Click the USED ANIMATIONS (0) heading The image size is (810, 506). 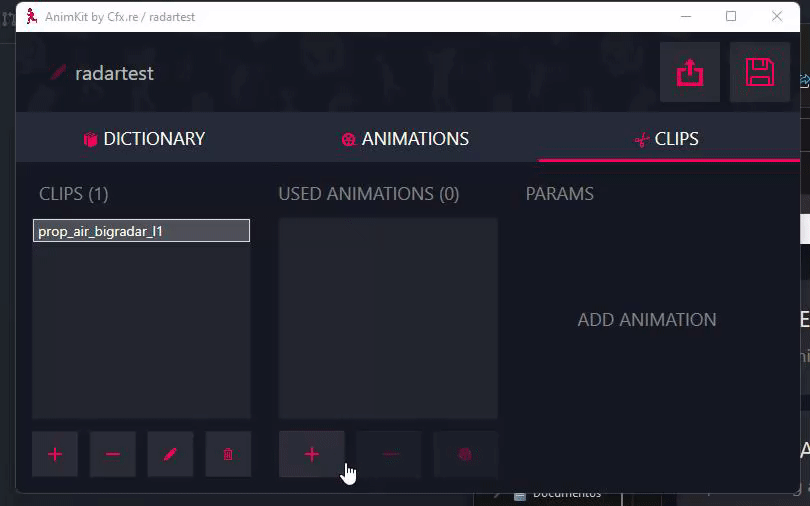(x=369, y=194)
